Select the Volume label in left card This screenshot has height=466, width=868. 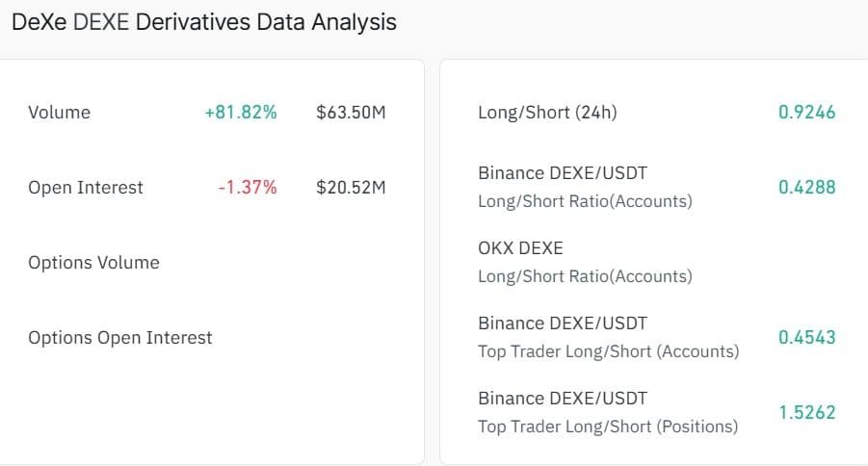coord(60,113)
